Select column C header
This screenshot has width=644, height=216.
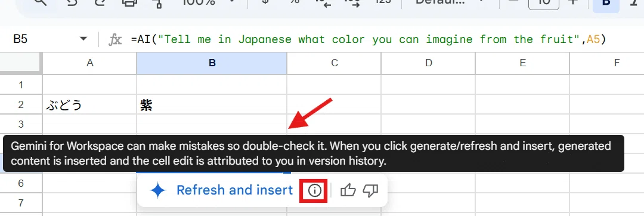(x=334, y=63)
